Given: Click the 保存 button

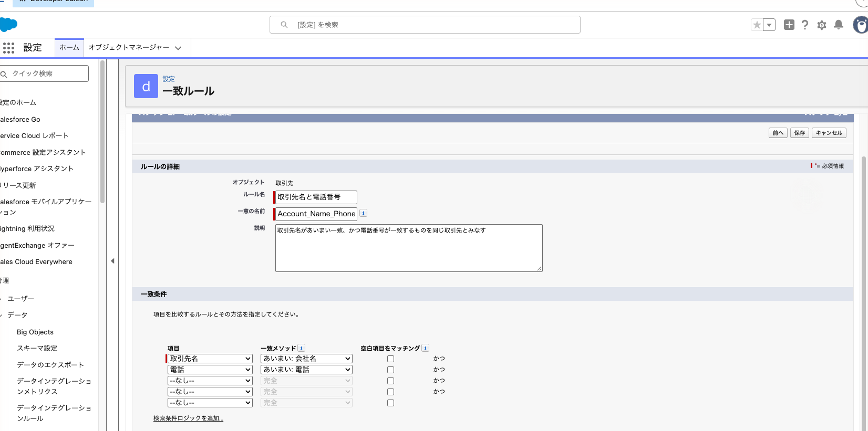Looking at the screenshot, I should (x=800, y=133).
